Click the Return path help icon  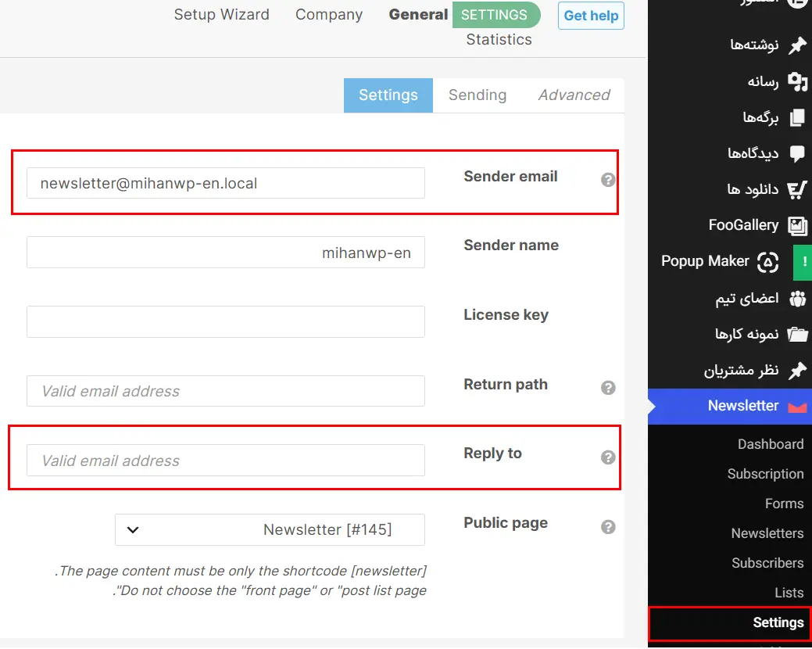pos(608,387)
